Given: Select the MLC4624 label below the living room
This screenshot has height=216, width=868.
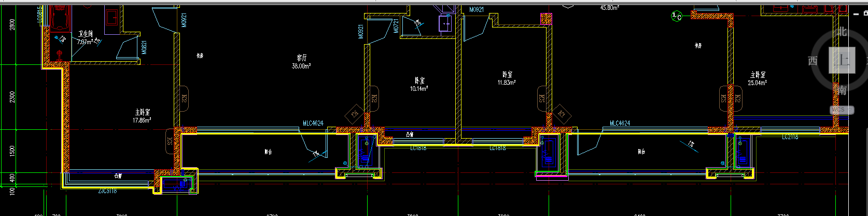Looking at the screenshot, I should tap(313, 124).
